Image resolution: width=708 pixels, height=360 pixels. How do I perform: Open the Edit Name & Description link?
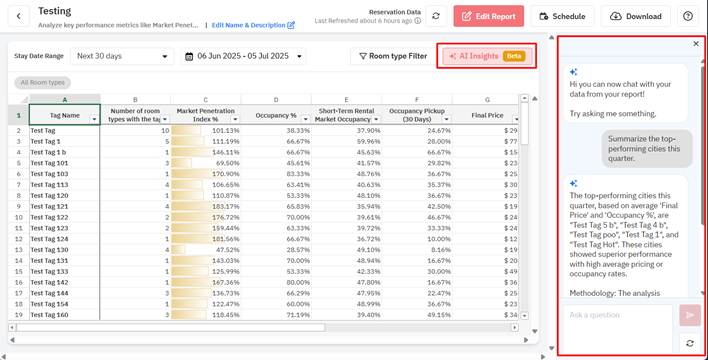(253, 25)
